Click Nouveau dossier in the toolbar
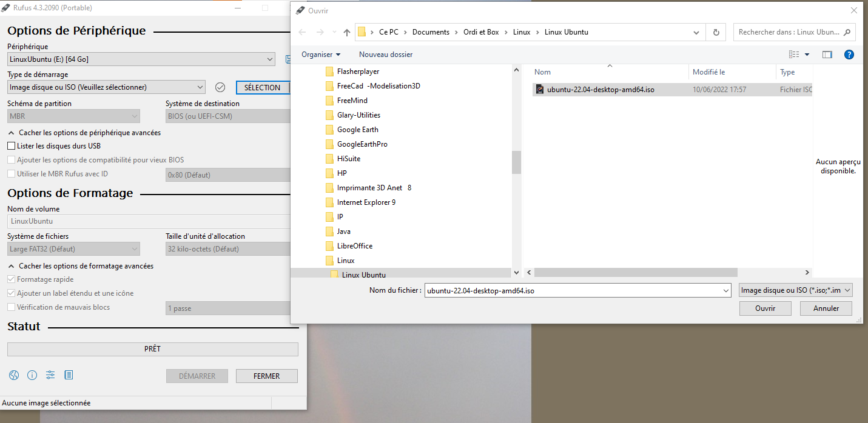 pos(386,55)
